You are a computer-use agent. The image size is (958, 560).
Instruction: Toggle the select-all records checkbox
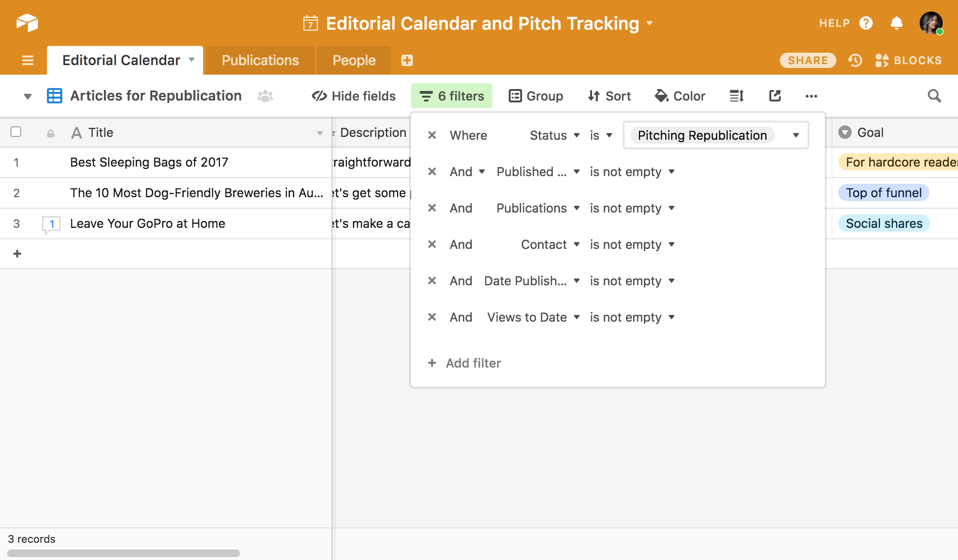pos(16,132)
